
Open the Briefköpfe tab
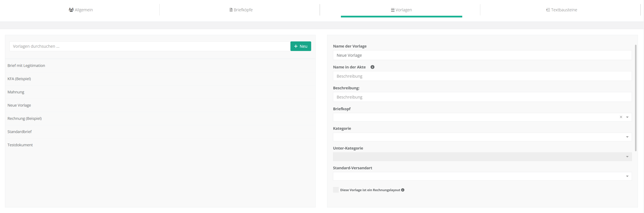click(x=241, y=10)
